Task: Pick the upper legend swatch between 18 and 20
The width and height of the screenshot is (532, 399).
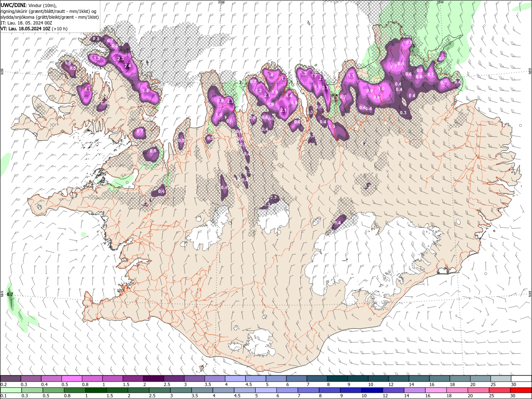Action: pos(460,379)
